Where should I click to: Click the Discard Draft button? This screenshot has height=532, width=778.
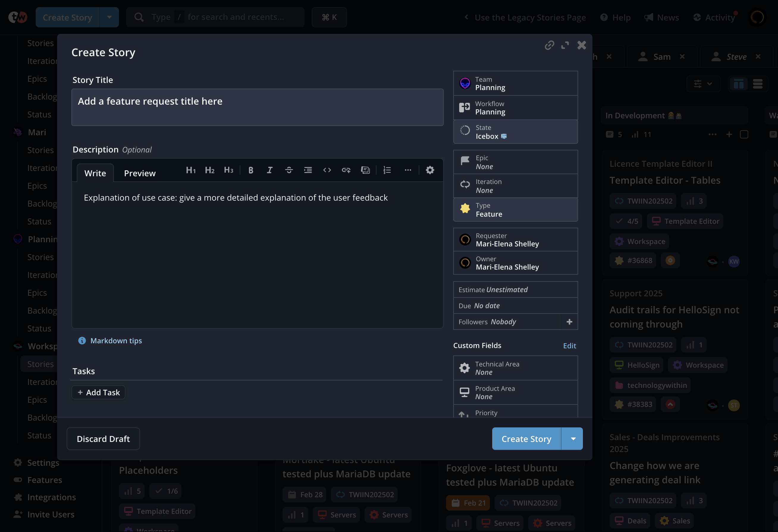click(x=103, y=439)
